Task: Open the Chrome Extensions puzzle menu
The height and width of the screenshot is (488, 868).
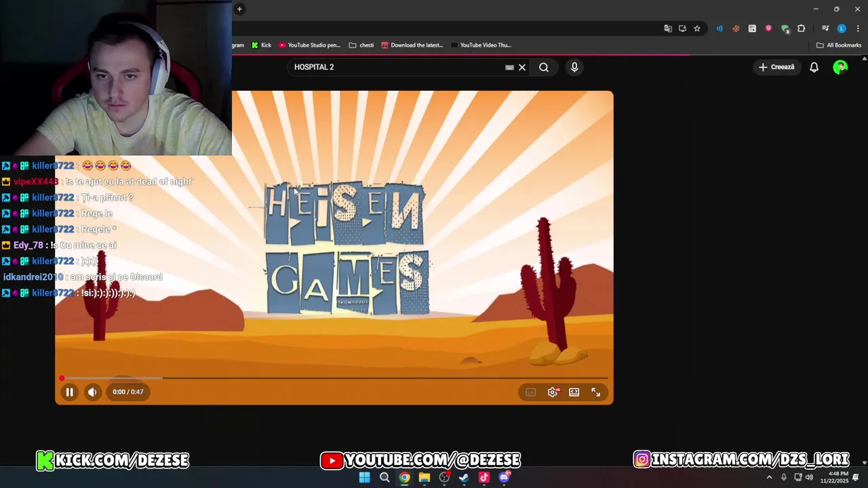Action: pos(801,28)
